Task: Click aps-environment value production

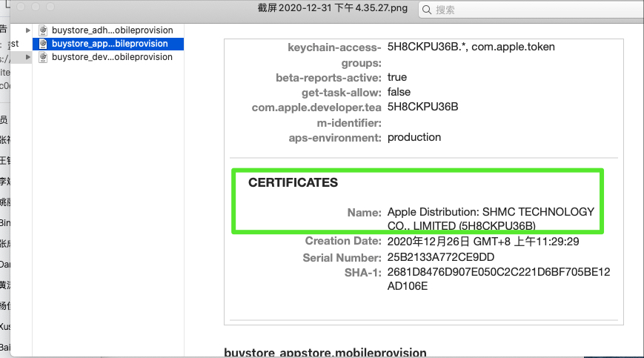Action: coord(414,138)
